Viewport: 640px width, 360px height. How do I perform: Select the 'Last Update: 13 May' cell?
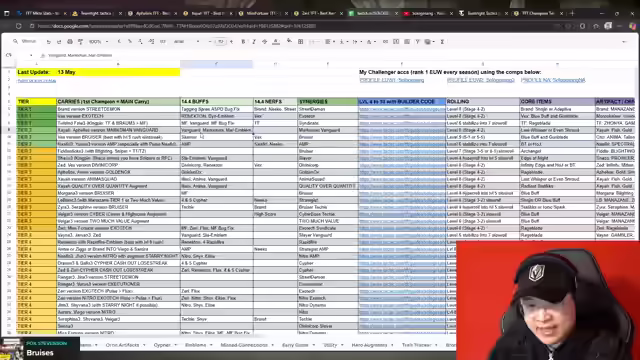98,72
